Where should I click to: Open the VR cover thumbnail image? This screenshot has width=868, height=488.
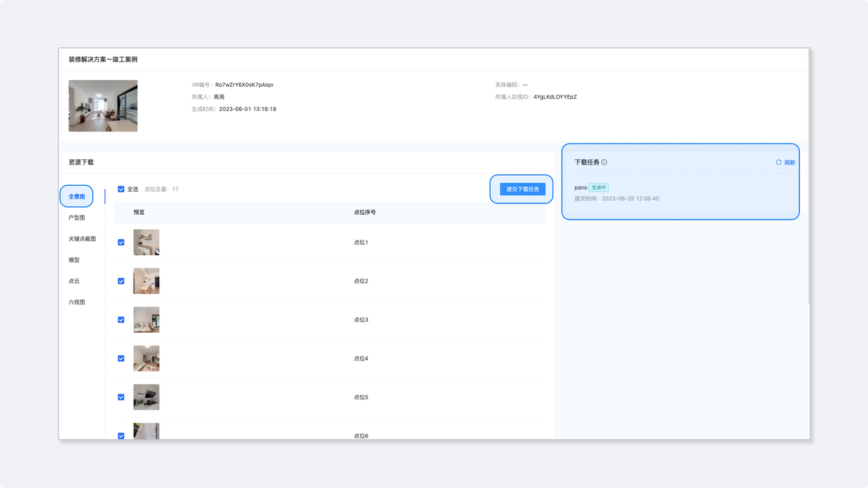(x=103, y=106)
